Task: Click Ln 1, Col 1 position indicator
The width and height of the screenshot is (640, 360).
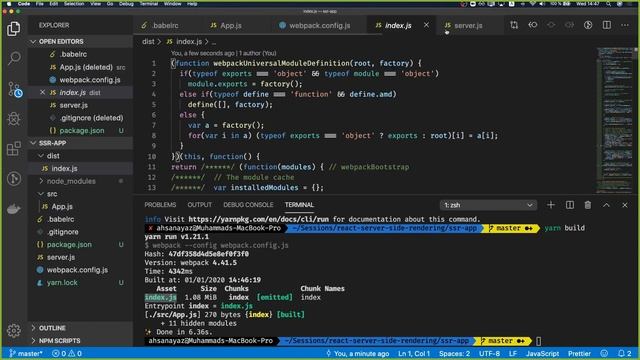Action: point(414,353)
